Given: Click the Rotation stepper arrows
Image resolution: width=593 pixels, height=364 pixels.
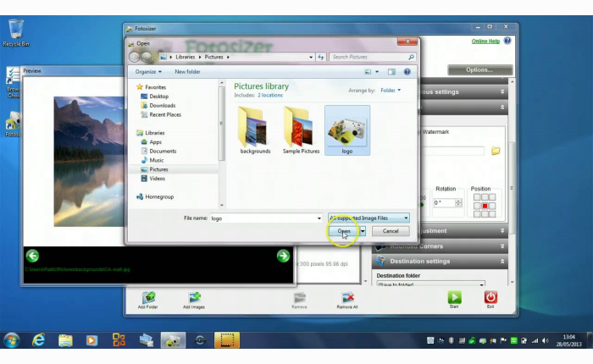Looking at the screenshot, I should point(458,203).
